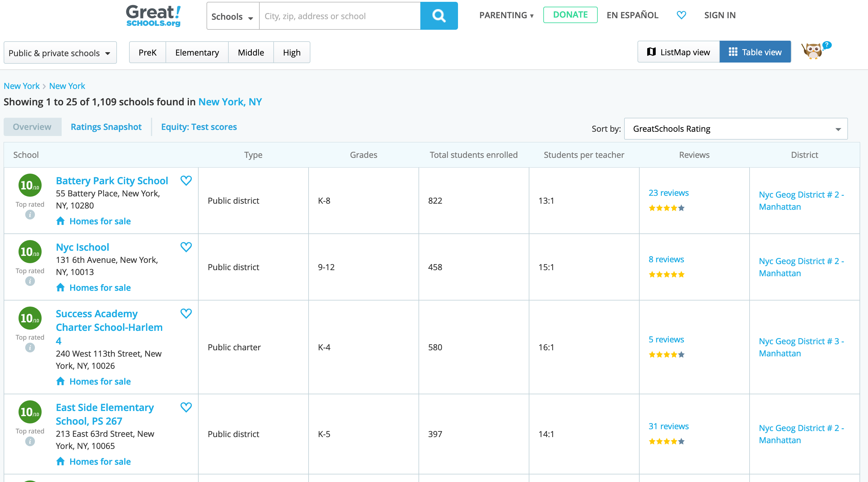Filter by PreK level

148,52
